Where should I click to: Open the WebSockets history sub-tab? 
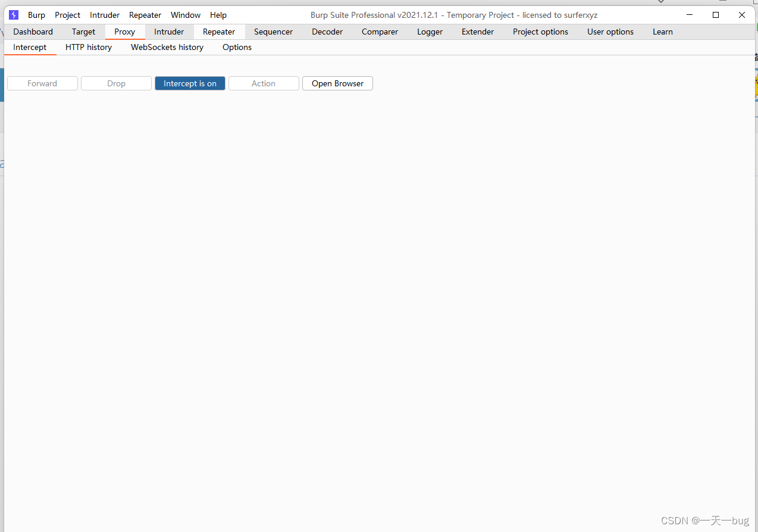pyautogui.click(x=167, y=47)
